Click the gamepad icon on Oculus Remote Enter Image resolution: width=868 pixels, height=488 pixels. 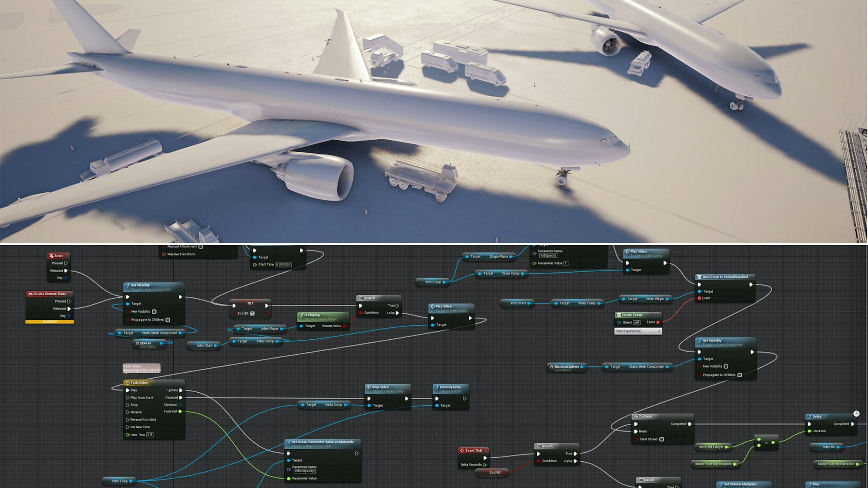30,294
